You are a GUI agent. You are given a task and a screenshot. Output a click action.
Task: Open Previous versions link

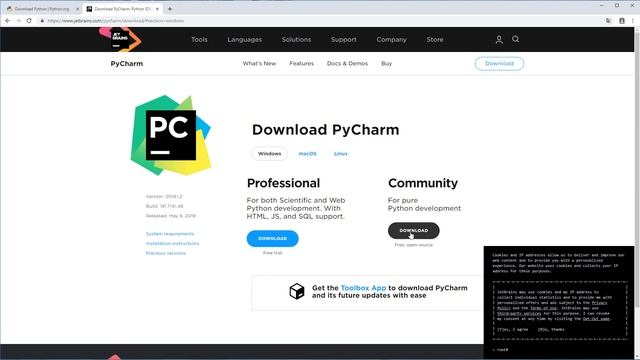coord(166,253)
